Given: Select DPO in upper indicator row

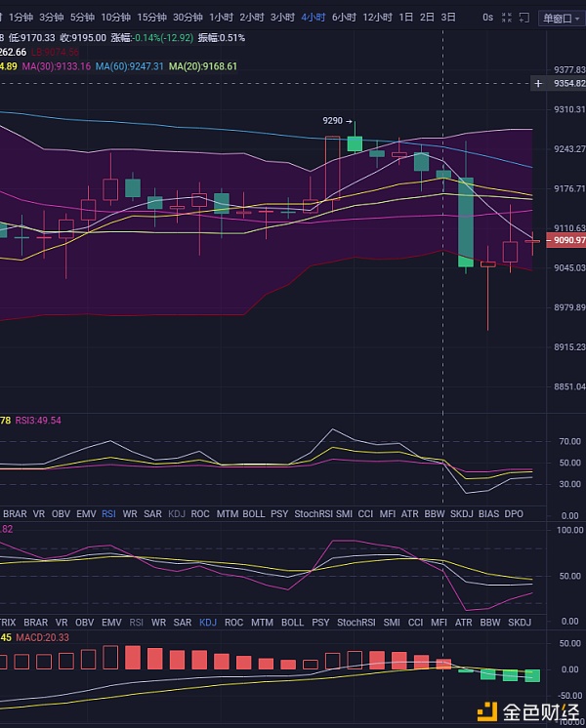Looking at the screenshot, I should pyautogui.click(x=514, y=514).
